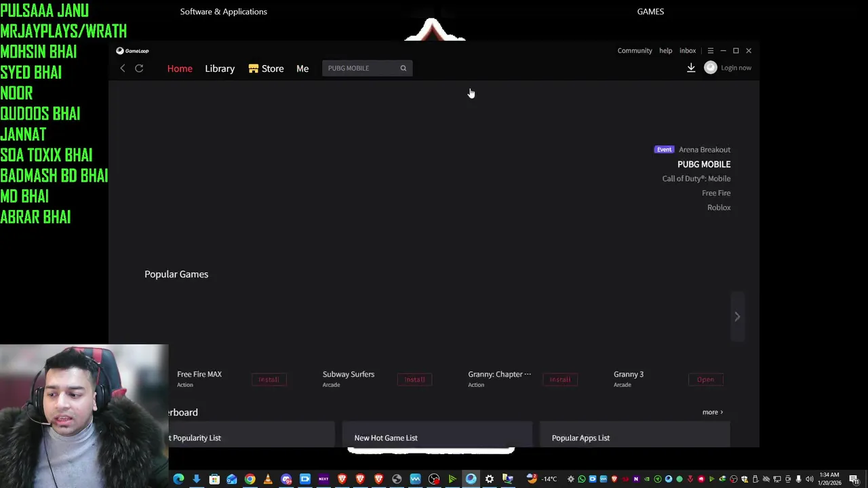Open OBS Studio from taskbar
The height and width of the screenshot is (488, 868).
pos(434,479)
